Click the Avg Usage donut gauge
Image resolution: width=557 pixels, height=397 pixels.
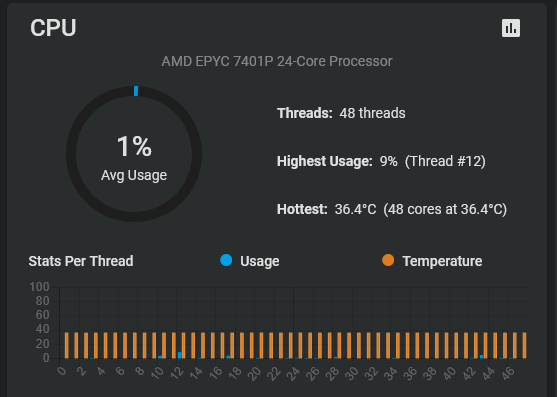134,154
